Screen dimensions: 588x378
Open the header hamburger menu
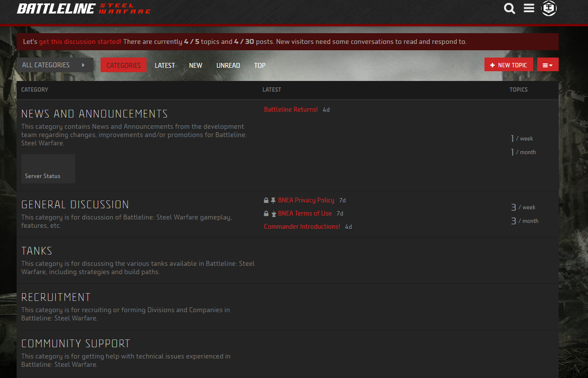point(529,8)
